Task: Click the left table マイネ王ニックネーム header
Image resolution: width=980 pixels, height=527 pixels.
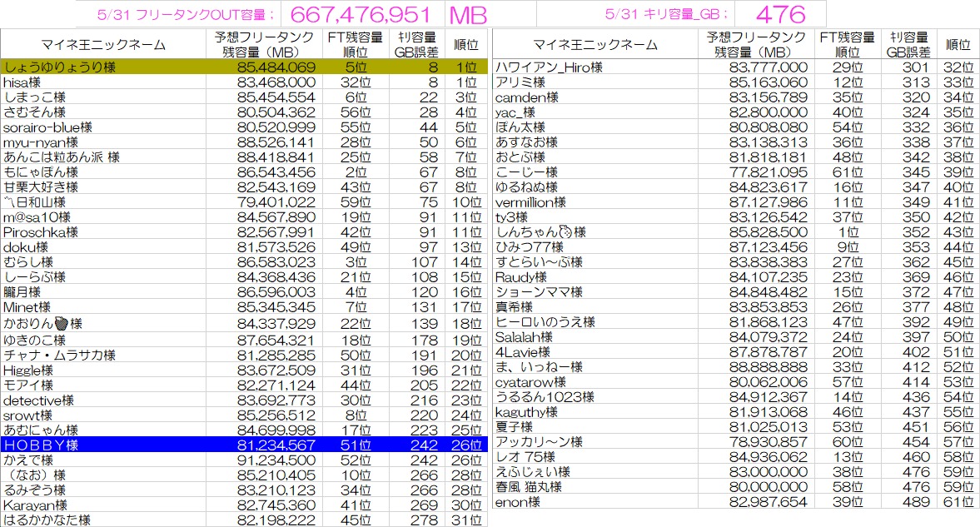Action: [103, 44]
